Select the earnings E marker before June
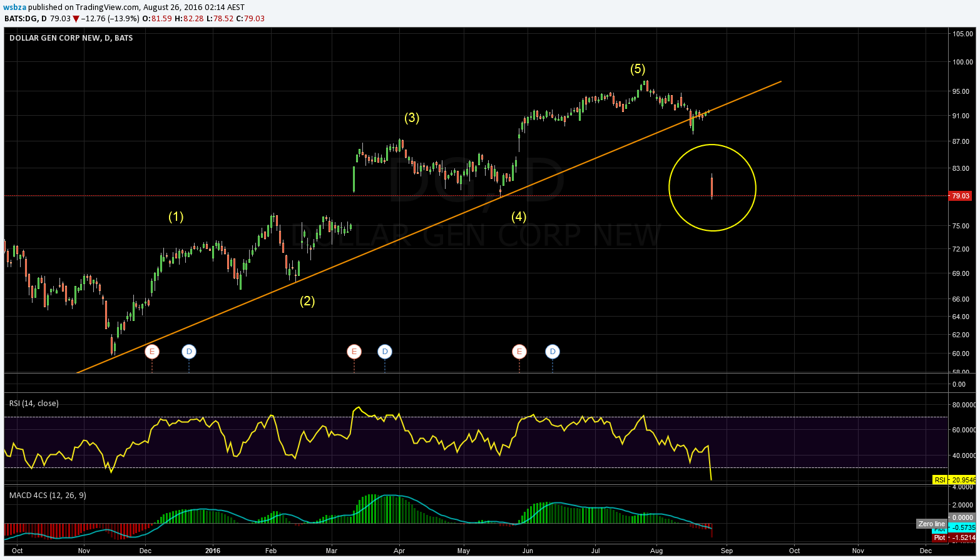 pyautogui.click(x=519, y=352)
